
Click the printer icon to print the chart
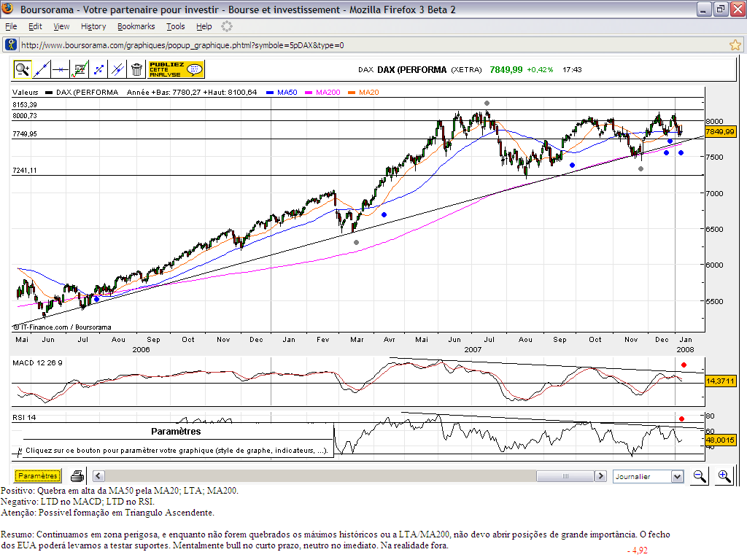pos(77,475)
